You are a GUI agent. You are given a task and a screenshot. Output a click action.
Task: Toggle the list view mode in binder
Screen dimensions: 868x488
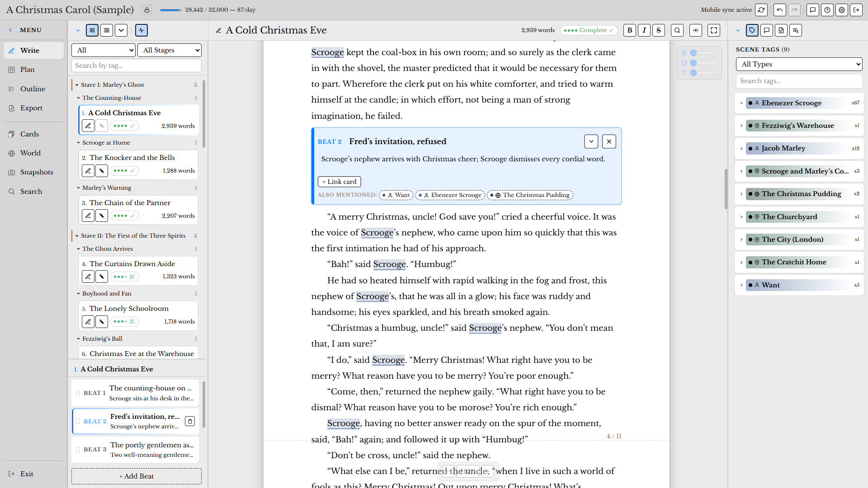(x=107, y=30)
